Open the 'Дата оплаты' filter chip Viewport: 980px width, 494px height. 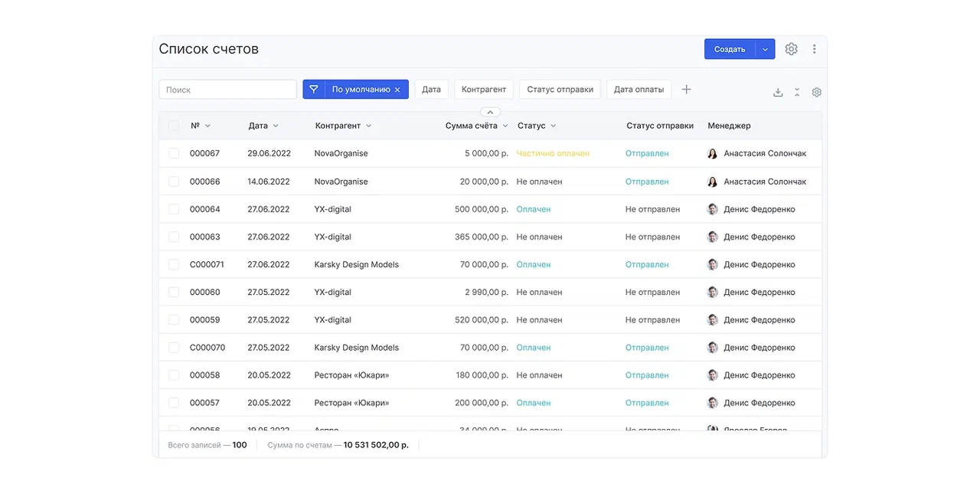click(639, 90)
